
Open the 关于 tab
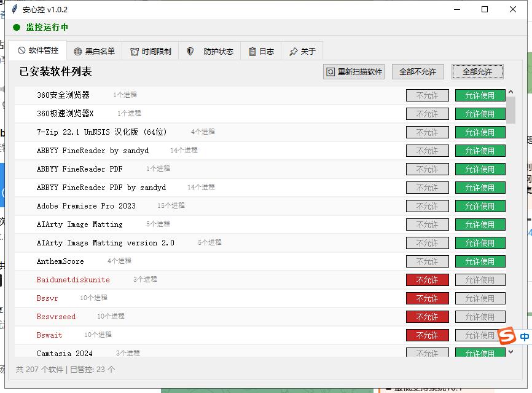coord(302,51)
